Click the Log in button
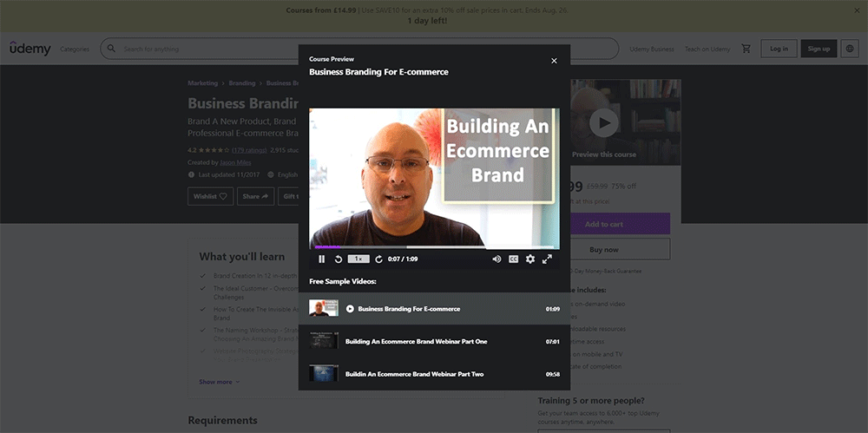This screenshot has width=868, height=433. point(779,49)
